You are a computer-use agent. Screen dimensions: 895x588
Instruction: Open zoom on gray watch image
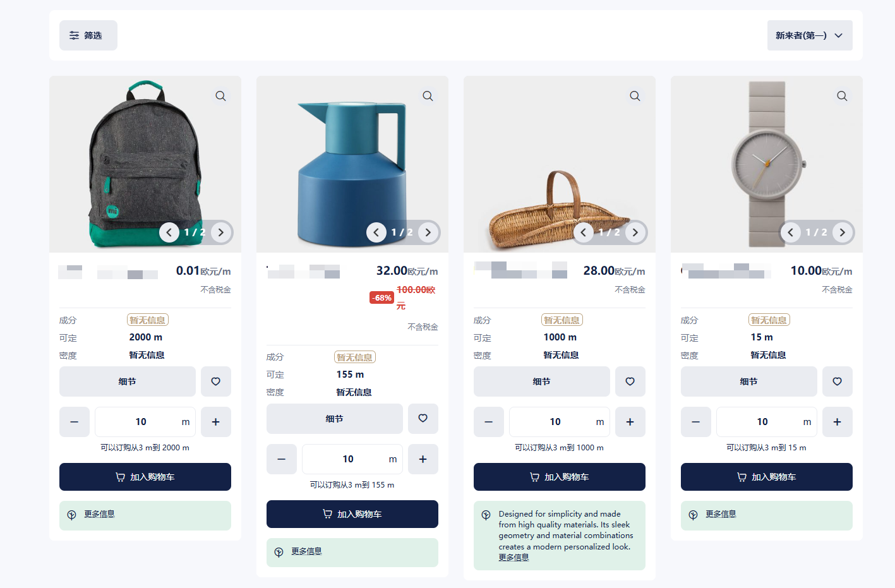(842, 96)
